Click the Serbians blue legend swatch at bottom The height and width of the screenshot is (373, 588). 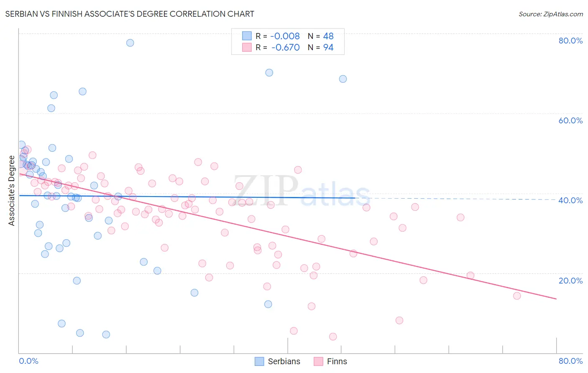click(259, 361)
